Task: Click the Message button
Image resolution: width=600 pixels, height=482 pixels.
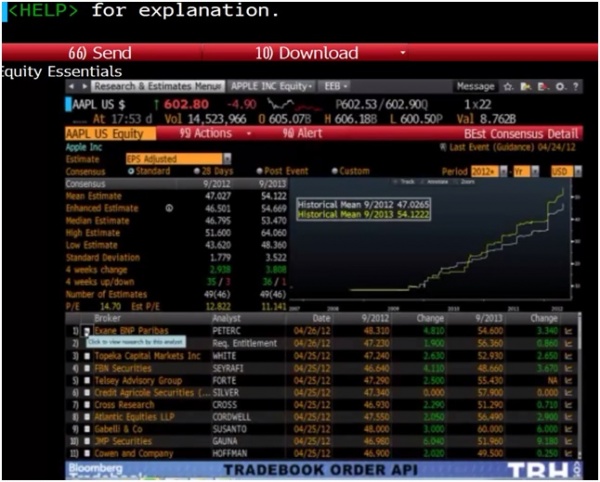Action: [x=476, y=87]
